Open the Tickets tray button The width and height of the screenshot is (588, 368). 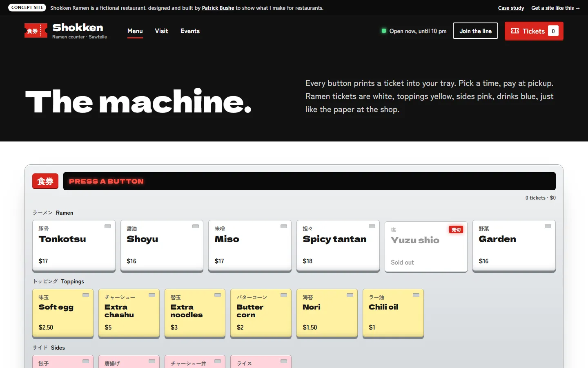tap(534, 31)
